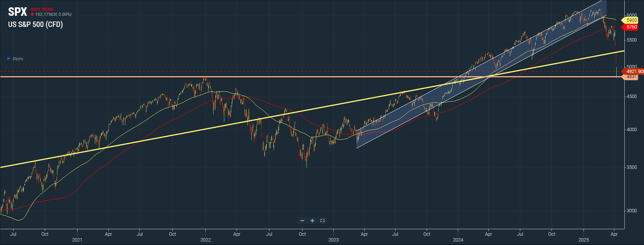
Task: Click the SPX ticker symbol
Action: click(17, 12)
